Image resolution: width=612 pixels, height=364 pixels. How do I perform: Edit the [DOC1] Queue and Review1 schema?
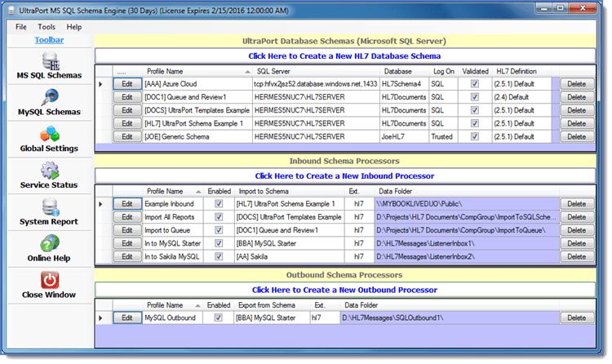[127, 97]
